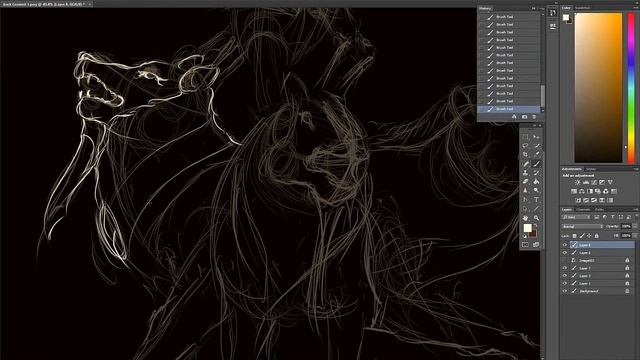This screenshot has width=640, height=360.
Task: Add a Levels adjustment
Action: (586, 182)
